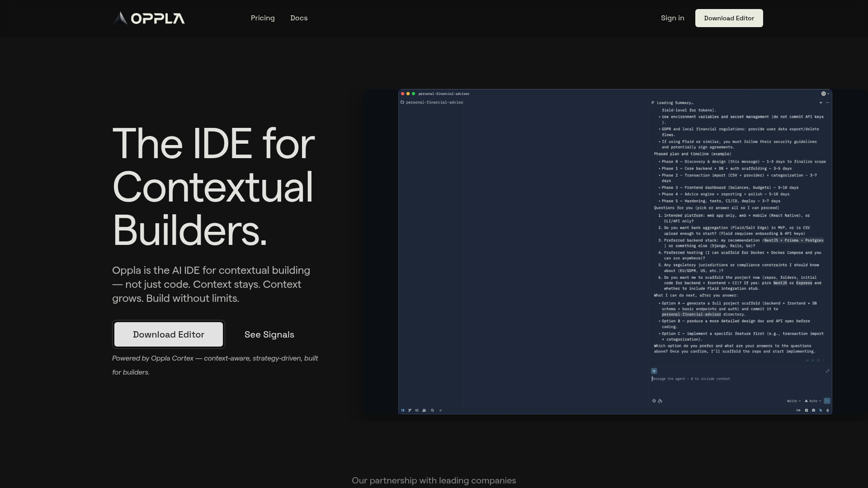Click the checkmark icon in the status bar

441,410
